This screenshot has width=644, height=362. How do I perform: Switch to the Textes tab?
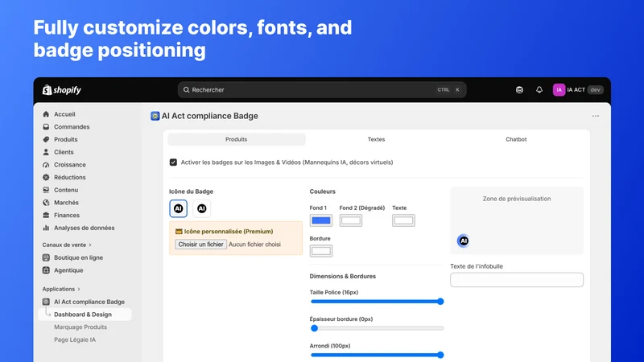(x=376, y=139)
